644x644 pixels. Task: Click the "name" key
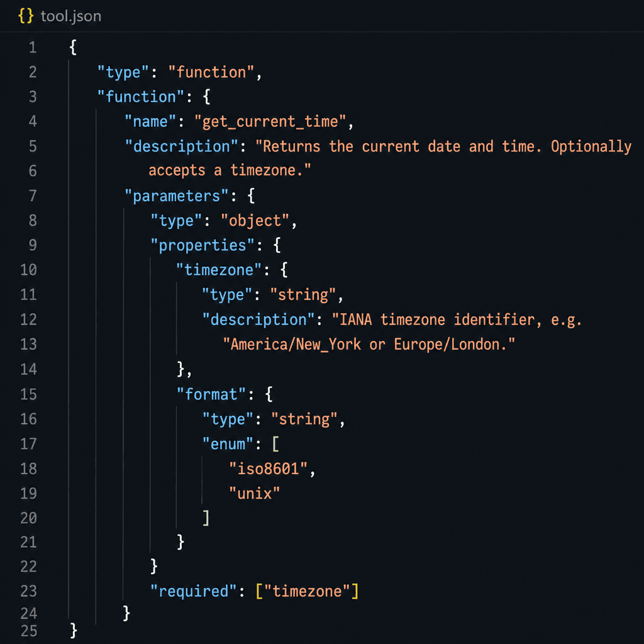(x=150, y=122)
